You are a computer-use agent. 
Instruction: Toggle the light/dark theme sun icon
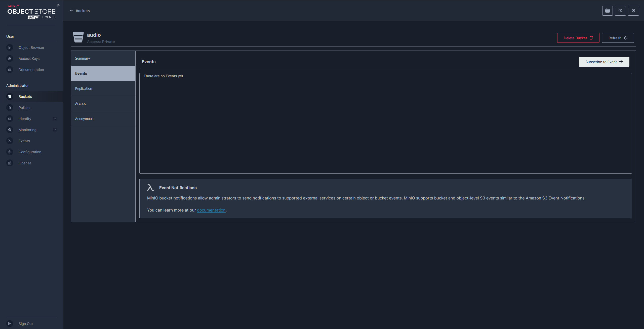coord(633,11)
